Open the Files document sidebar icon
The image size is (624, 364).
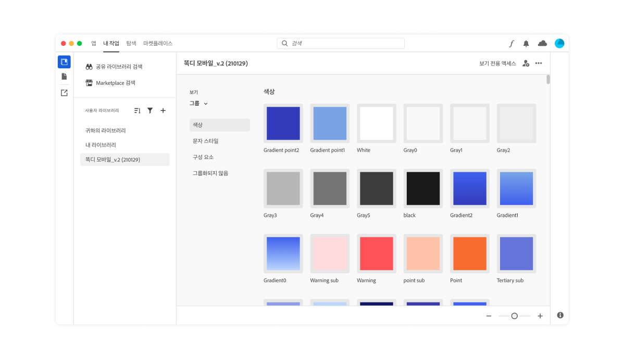point(64,77)
